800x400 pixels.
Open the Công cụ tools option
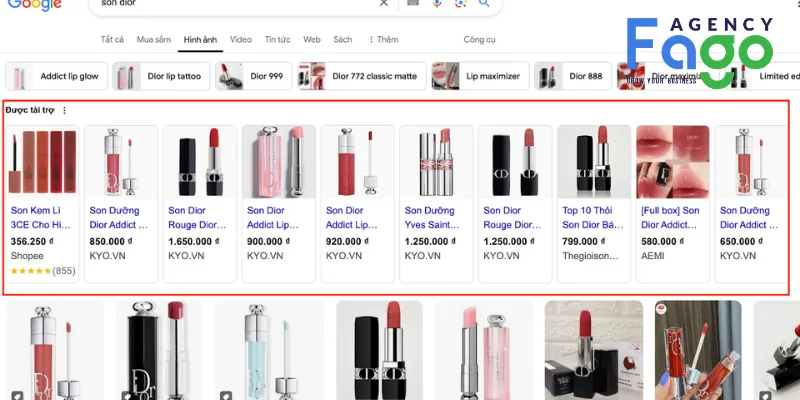pos(480,39)
